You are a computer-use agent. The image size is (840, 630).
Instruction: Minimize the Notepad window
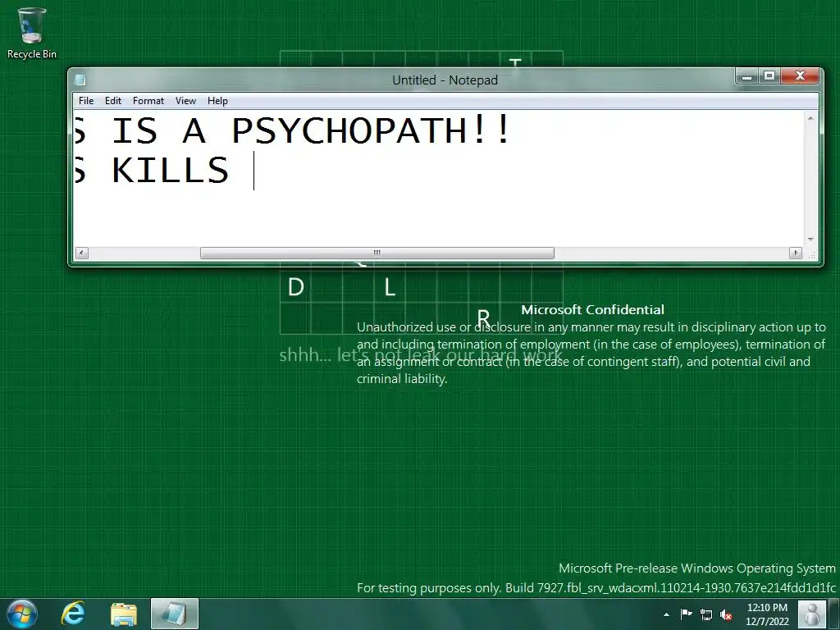[746, 76]
